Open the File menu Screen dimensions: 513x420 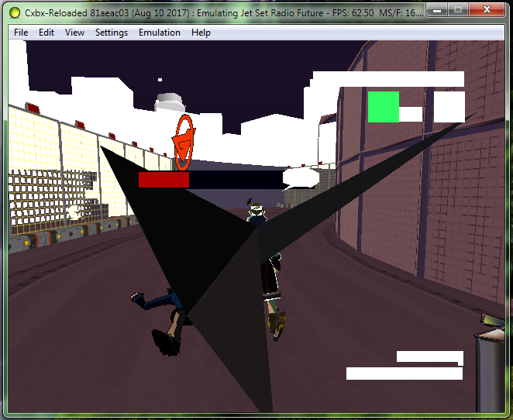point(21,33)
